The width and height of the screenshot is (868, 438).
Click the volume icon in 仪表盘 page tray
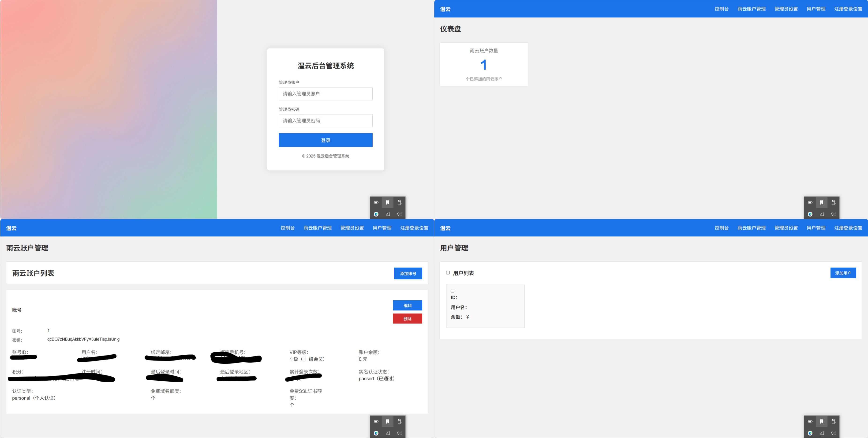(833, 215)
